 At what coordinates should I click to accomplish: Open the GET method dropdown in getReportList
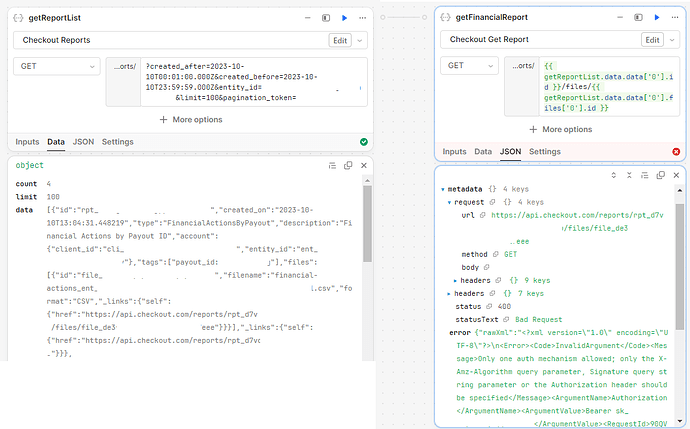[57, 66]
